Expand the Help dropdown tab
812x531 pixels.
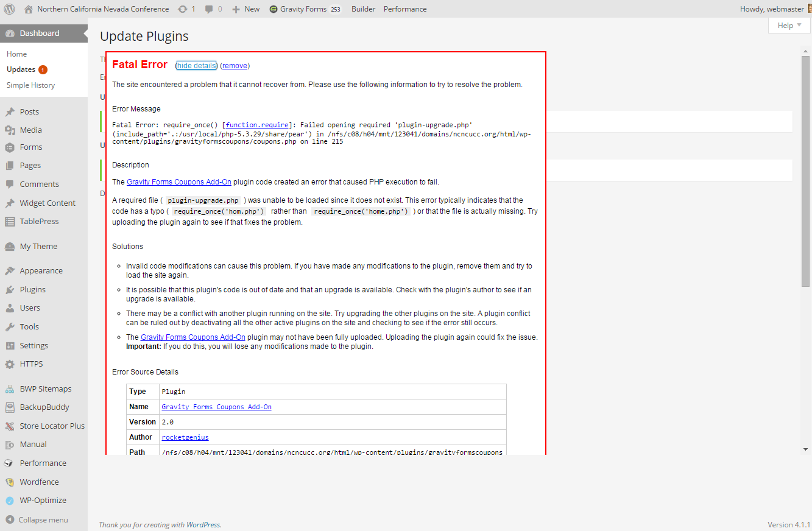click(789, 26)
